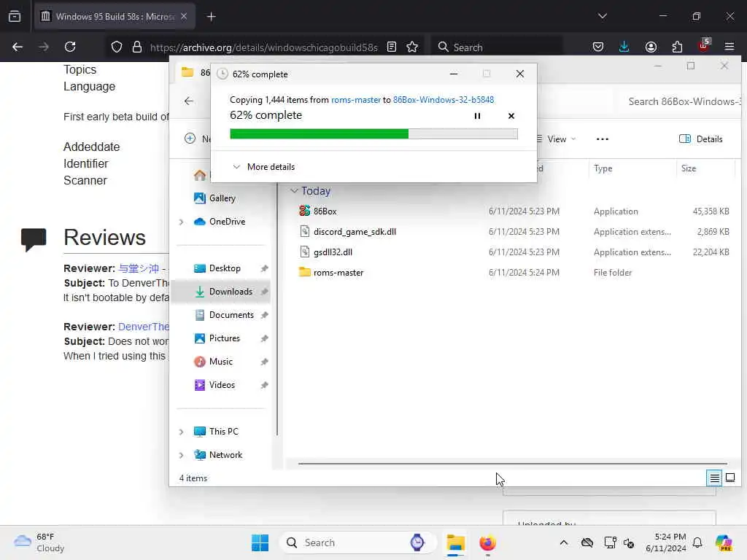Pause the file copy operation
747x560 pixels.
click(x=477, y=116)
